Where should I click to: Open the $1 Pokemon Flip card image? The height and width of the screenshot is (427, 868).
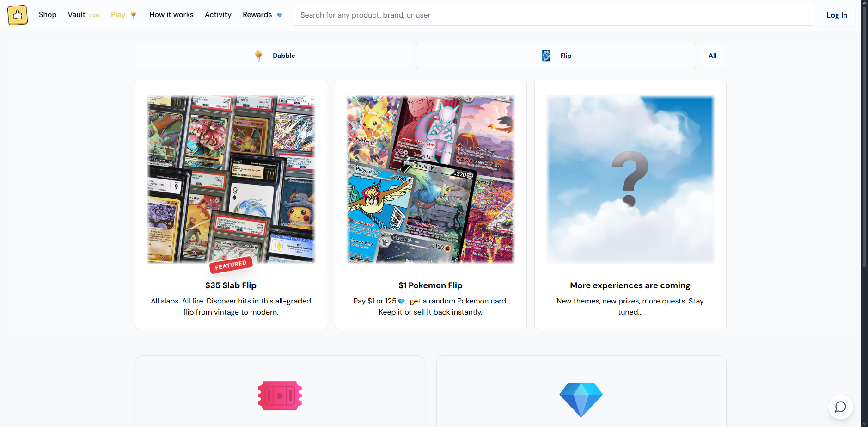point(431,179)
